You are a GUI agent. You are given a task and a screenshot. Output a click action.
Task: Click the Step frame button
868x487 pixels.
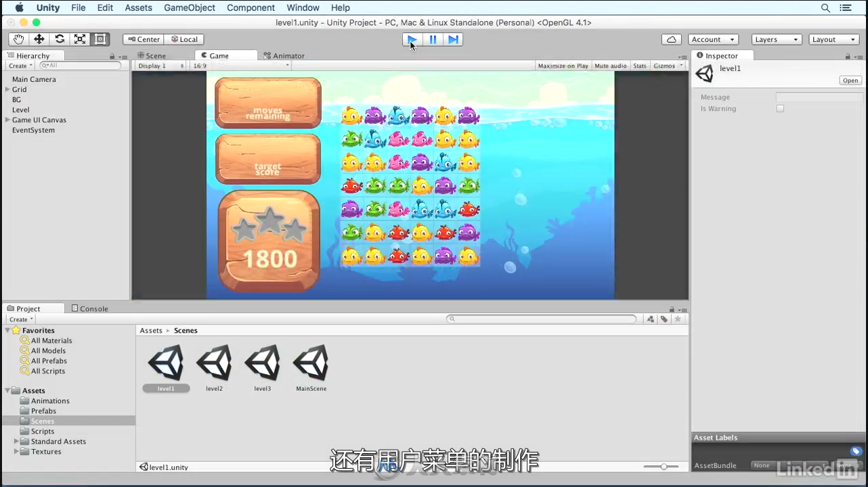click(x=453, y=39)
